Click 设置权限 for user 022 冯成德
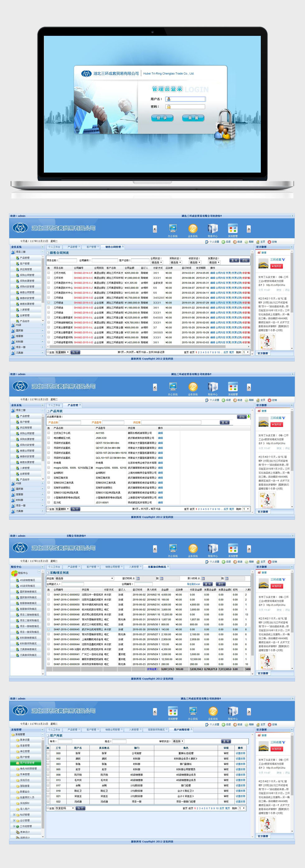 (240, 802)
